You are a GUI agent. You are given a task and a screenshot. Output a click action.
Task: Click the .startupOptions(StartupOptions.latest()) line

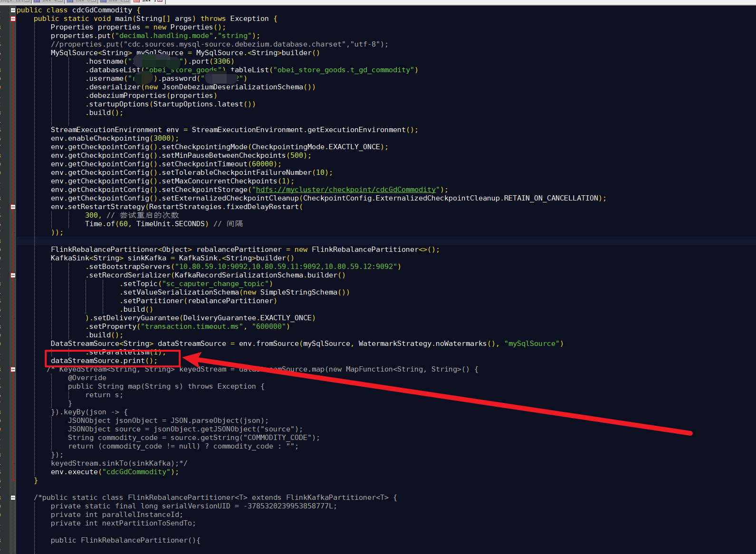pos(171,104)
